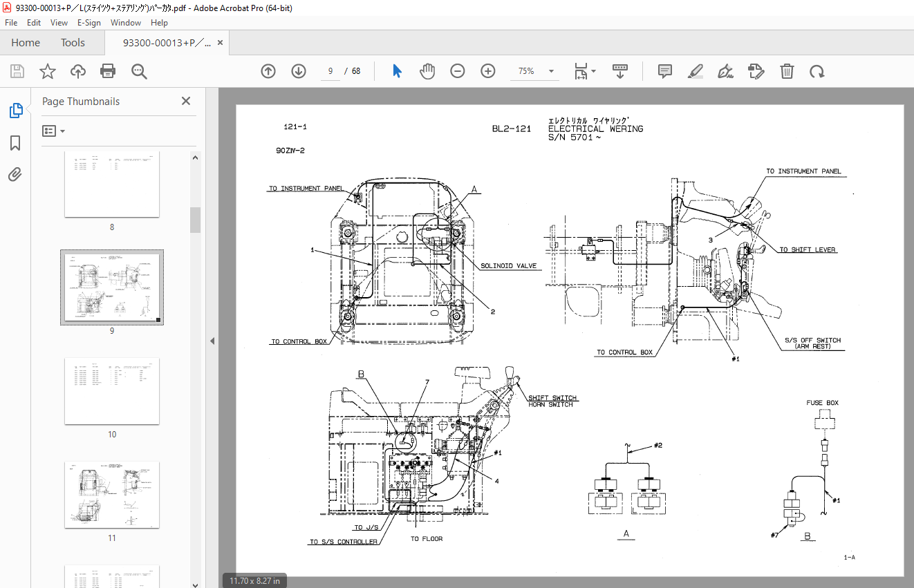Click the 'TO SHIFT LEVER' label
Screen dimensions: 914x588
tap(808, 249)
